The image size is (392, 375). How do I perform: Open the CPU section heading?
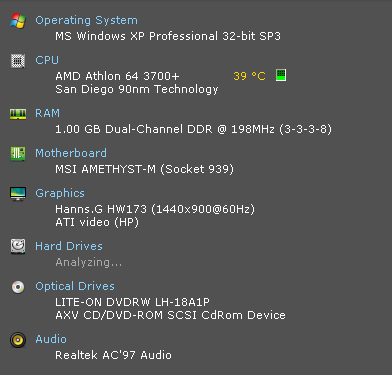pos(47,60)
